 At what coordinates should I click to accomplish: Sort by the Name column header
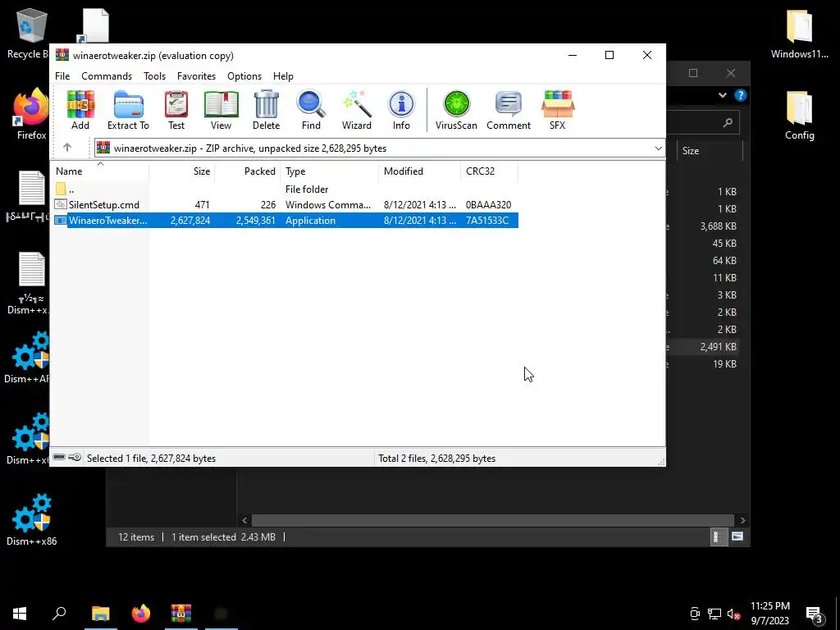[99, 171]
